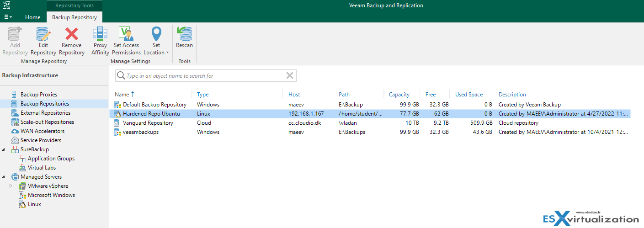The height and width of the screenshot is (228, 644).
Task: Select the Default Backup Repository row
Action: pos(371,105)
